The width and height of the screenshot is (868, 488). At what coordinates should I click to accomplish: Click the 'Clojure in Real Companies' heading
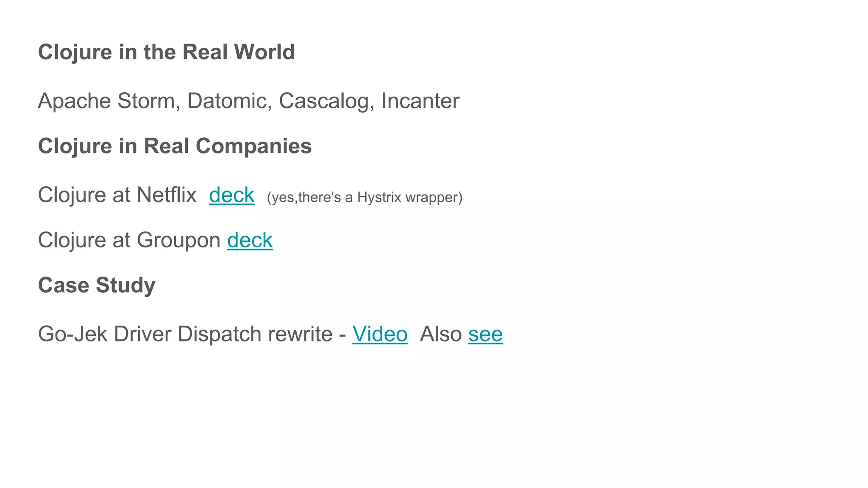coord(175,146)
